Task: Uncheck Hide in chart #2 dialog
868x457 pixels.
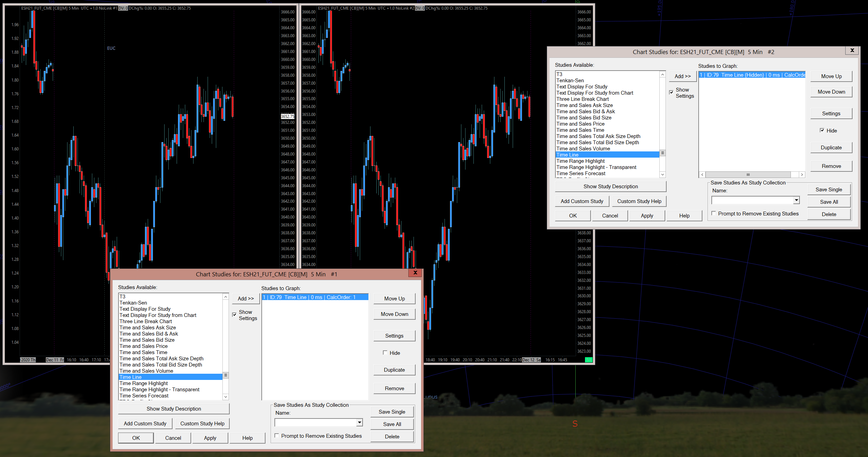Action: pos(822,130)
